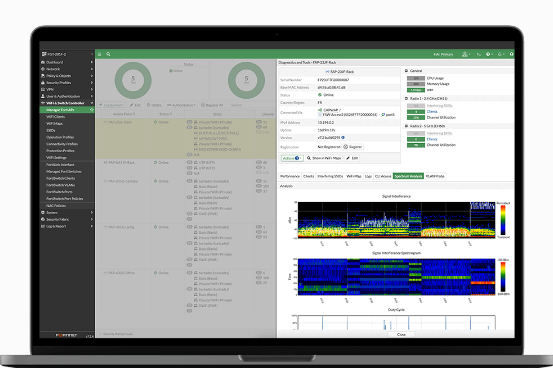
Task: Switch to the Performance tab
Action: tap(290, 176)
